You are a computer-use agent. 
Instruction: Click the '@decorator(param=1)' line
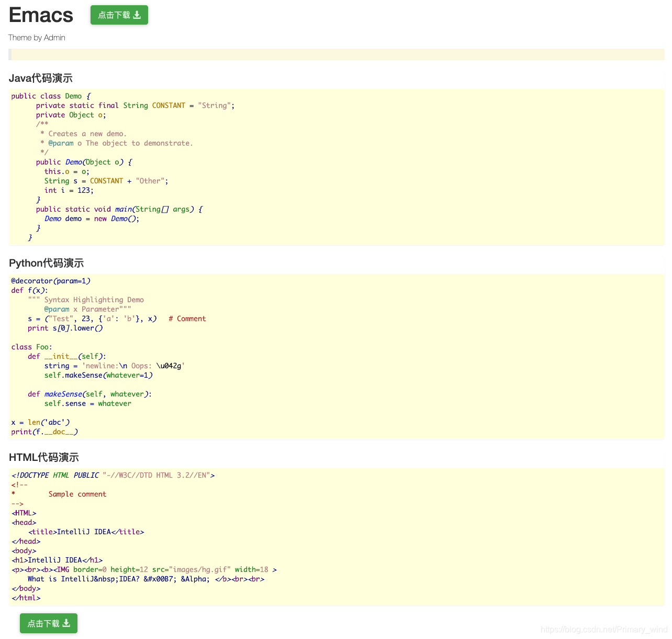[51, 281]
